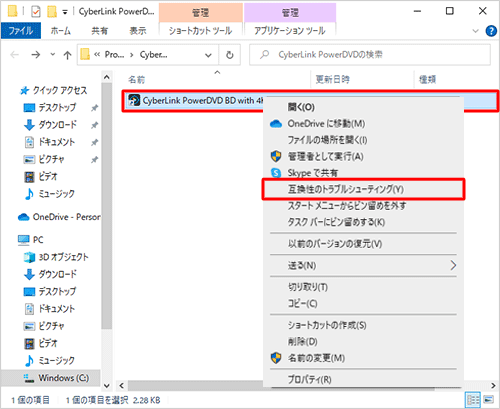
Task: Click the Back navigation arrow
Action: pyautogui.click(x=14, y=54)
